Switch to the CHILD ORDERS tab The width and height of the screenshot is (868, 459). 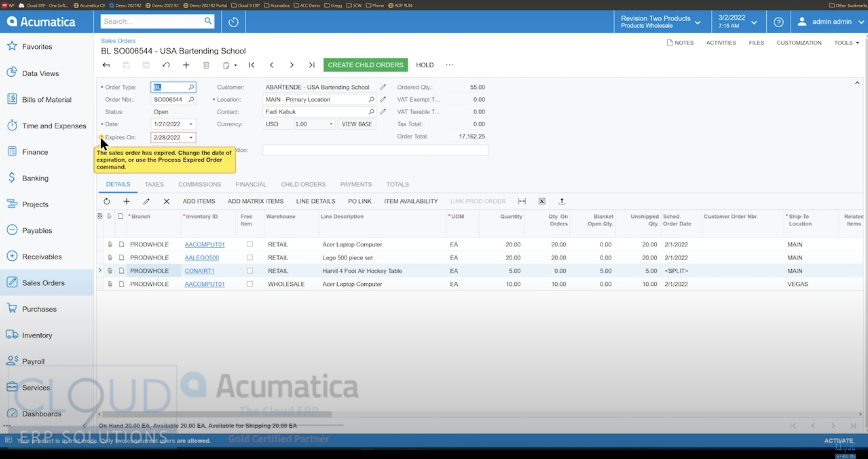(303, 184)
